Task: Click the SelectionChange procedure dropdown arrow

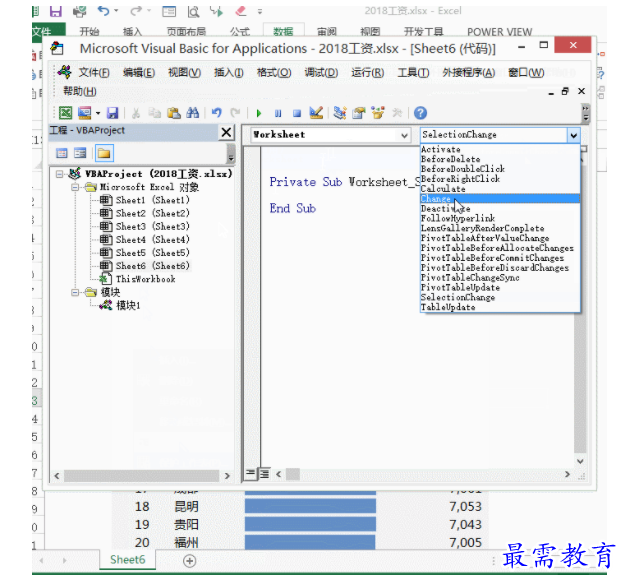Action: tap(573, 135)
